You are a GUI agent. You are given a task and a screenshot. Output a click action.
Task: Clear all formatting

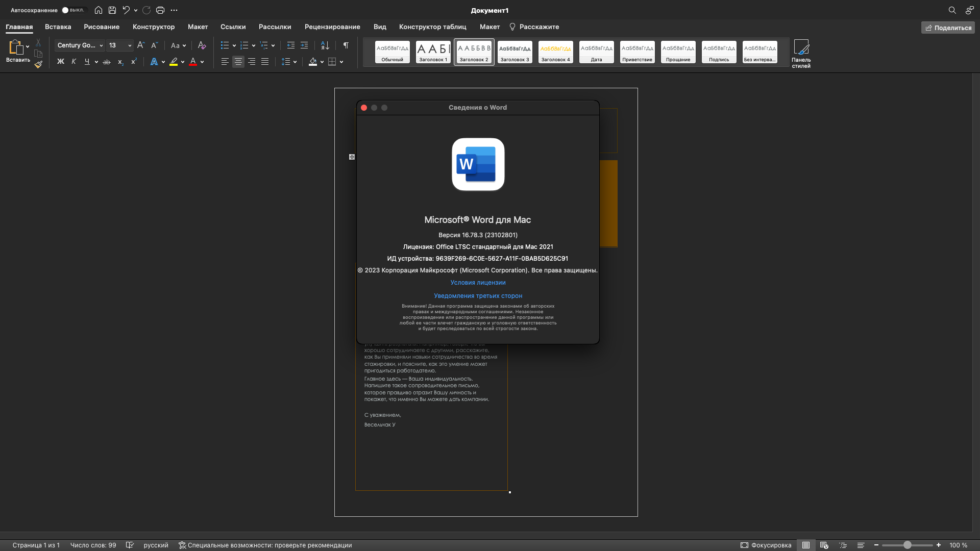202,45
